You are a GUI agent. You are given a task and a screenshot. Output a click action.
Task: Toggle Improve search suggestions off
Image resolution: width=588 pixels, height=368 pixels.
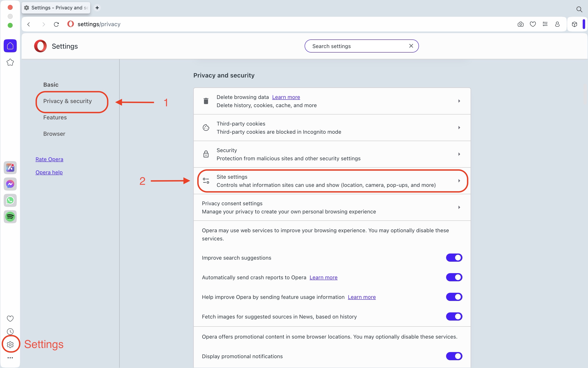tap(454, 258)
